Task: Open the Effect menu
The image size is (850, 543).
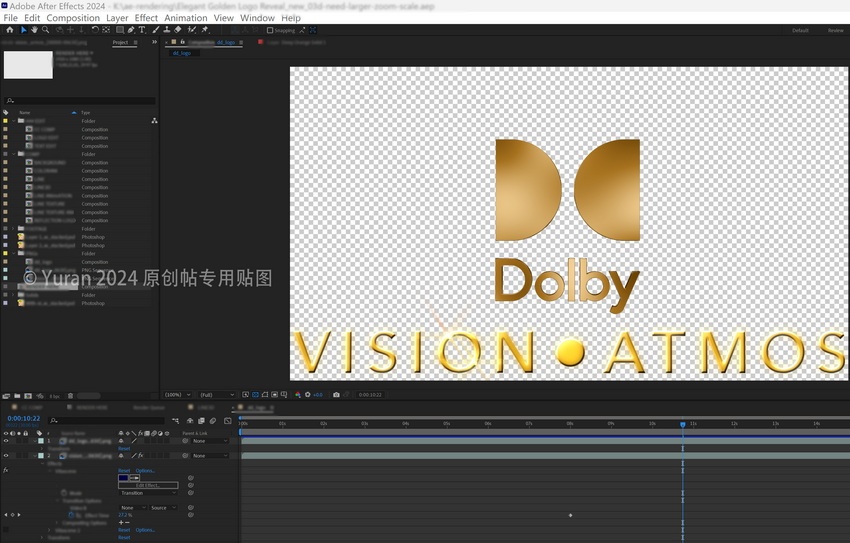Action: 146,18
